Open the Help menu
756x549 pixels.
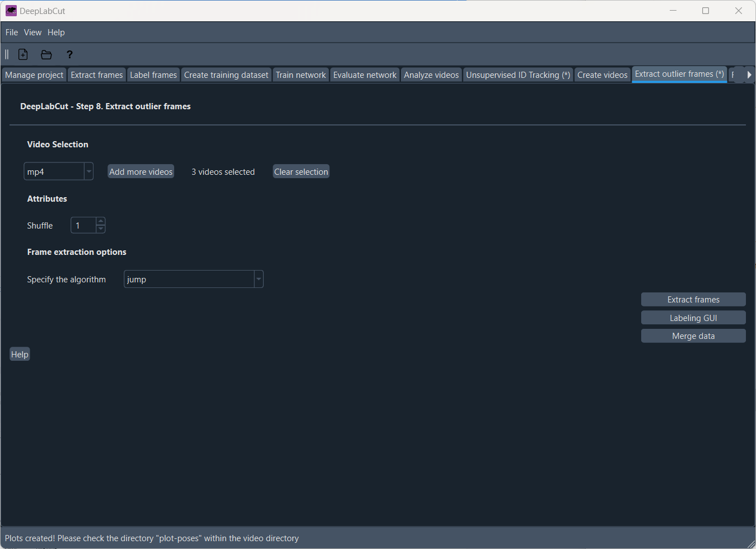(x=56, y=32)
